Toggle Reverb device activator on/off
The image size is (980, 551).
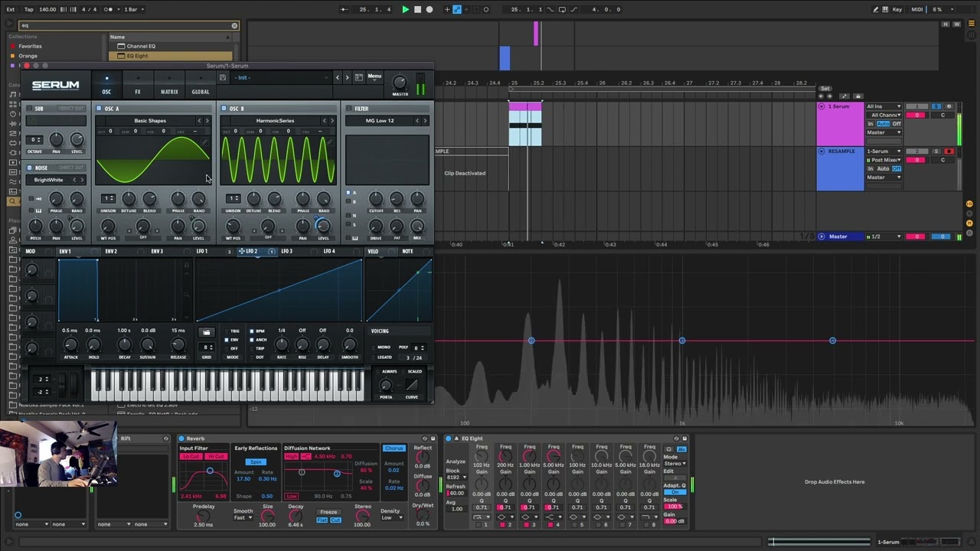[181, 439]
